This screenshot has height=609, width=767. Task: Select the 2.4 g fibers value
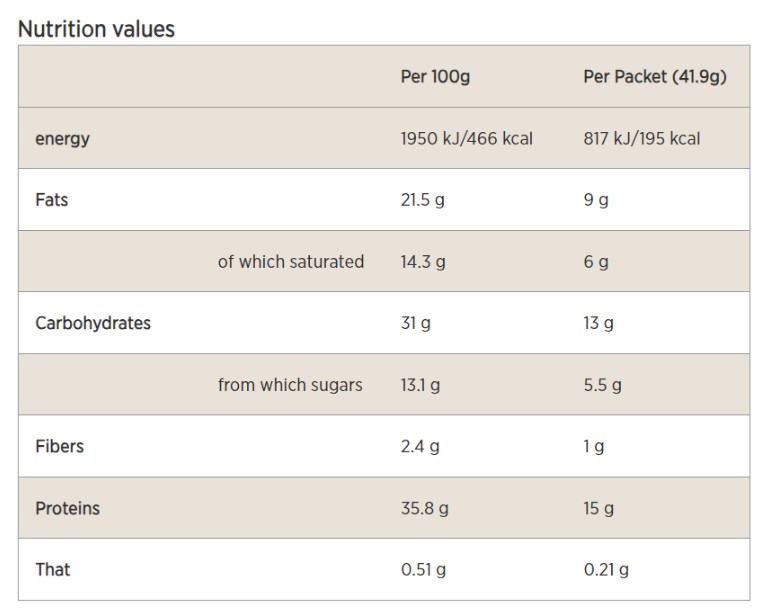tap(419, 446)
